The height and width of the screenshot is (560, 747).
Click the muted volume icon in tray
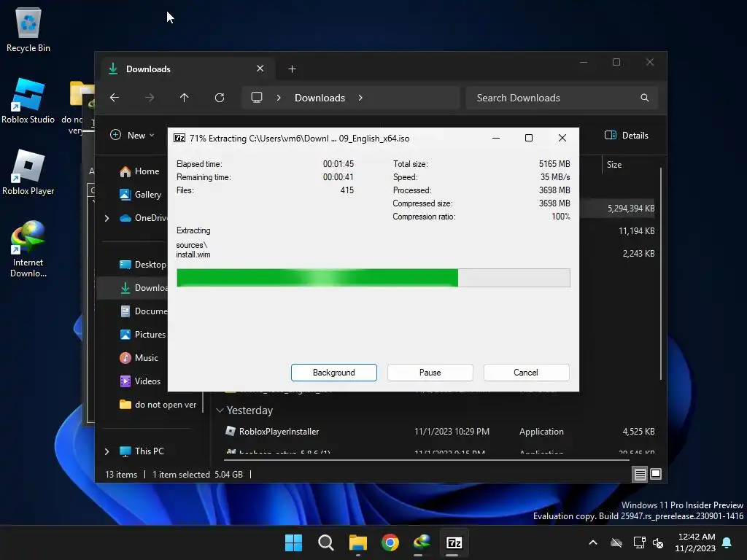659,542
